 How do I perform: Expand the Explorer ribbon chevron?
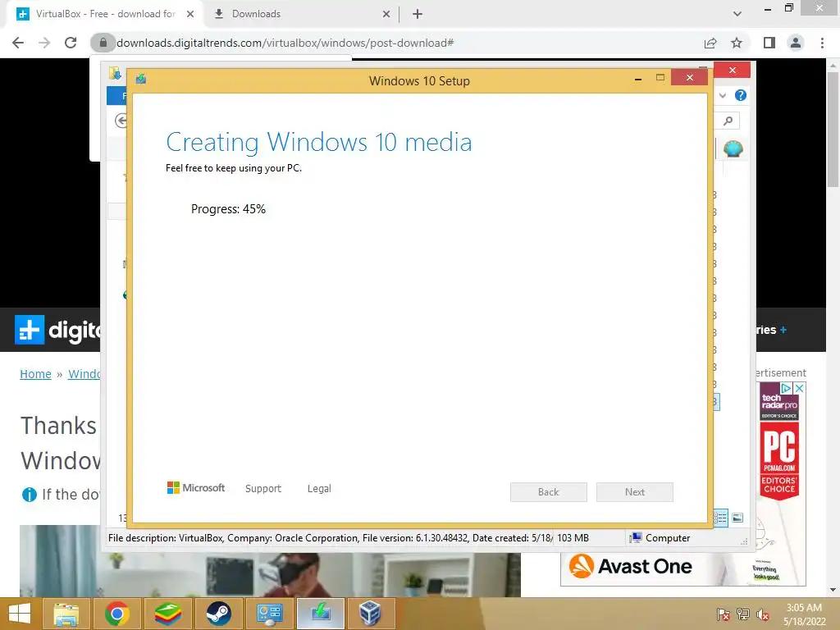723,95
